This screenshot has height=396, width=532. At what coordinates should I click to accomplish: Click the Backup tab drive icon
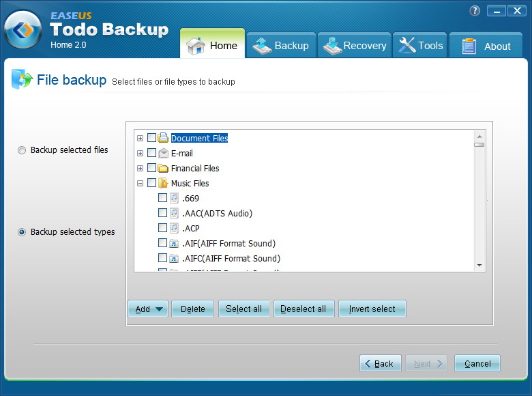pyautogui.click(x=262, y=46)
